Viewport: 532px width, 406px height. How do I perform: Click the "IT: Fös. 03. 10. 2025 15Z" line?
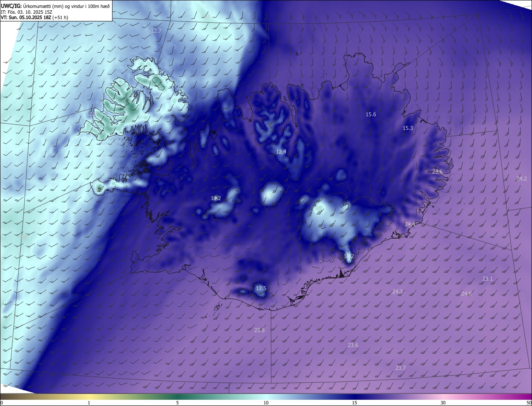[x=26, y=12]
